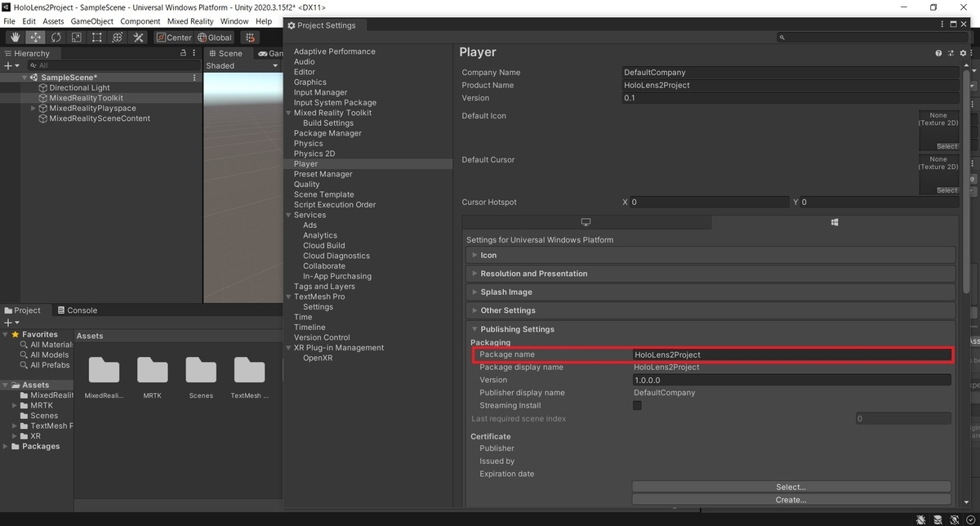This screenshot has height=526, width=980.
Task: Open the Project panel create plus dropdown
Action: coord(11,323)
